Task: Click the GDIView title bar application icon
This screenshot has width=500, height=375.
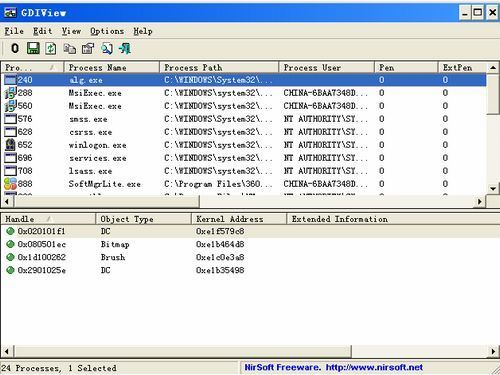Action: (x=10, y=13)
